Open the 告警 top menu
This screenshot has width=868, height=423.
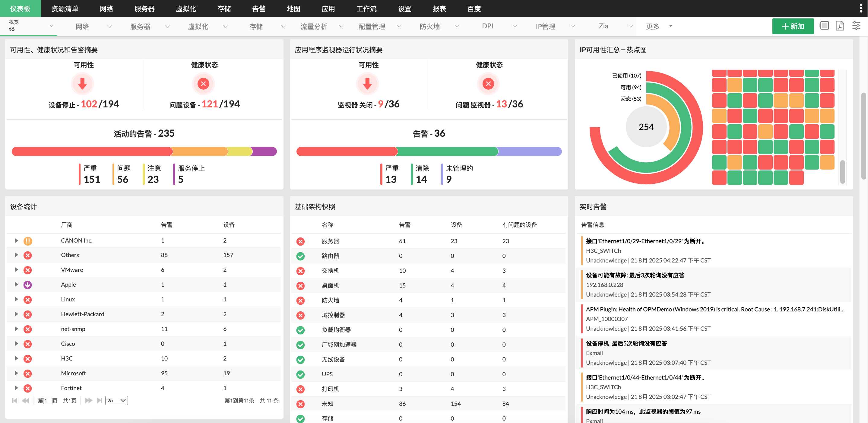coord(258,8)
